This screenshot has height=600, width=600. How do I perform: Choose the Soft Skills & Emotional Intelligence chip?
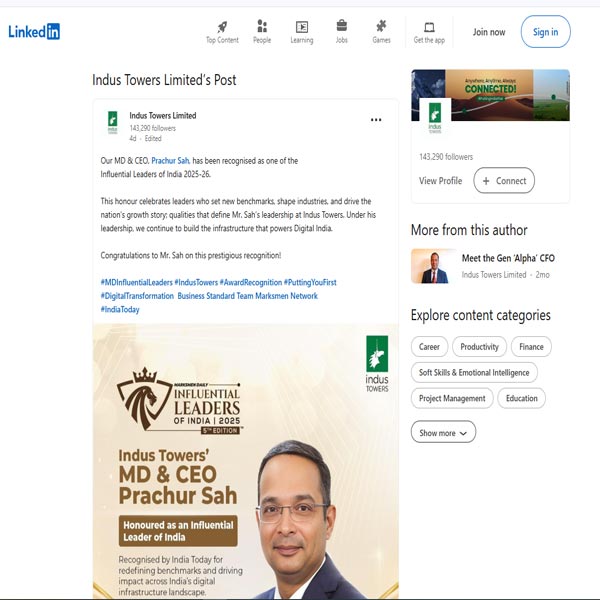coord(474,372)
